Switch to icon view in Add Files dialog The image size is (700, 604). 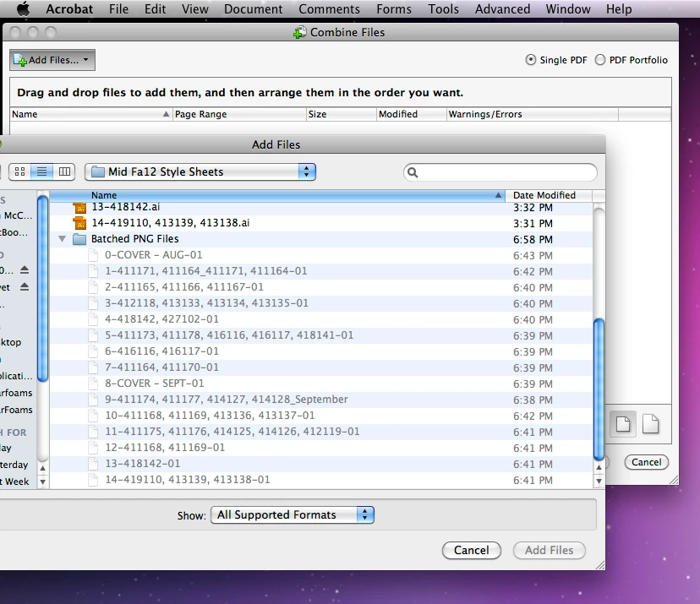(x=19, y=171)
